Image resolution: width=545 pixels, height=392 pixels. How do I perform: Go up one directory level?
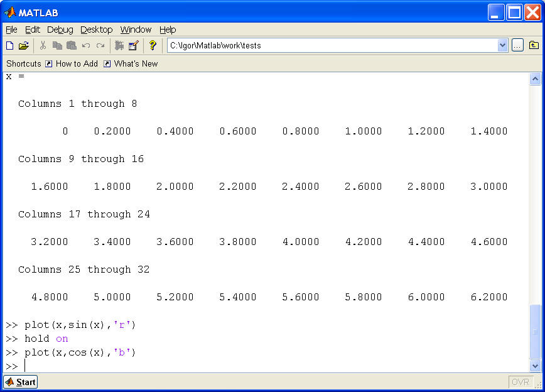tap(534, 45)
